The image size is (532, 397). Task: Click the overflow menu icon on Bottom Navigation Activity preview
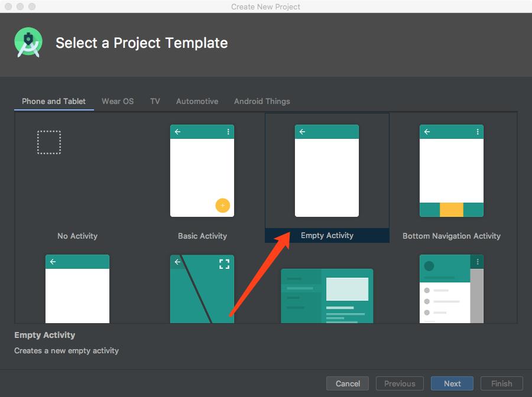(x=477, y=132)
